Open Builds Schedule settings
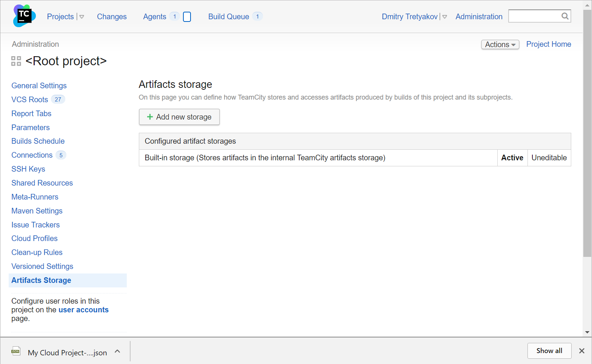The width and height of the screenshot is (592, 364). click(x=38, y=141)
